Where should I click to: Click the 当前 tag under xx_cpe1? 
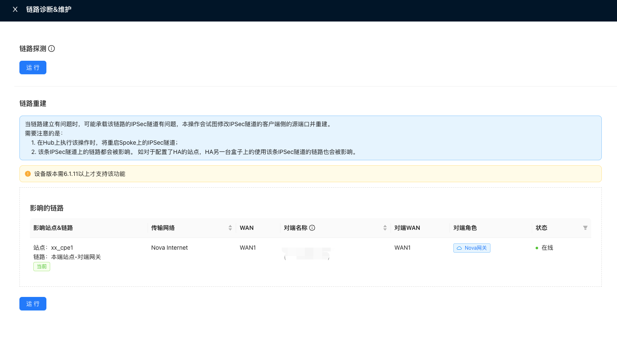tap(42, 267)
